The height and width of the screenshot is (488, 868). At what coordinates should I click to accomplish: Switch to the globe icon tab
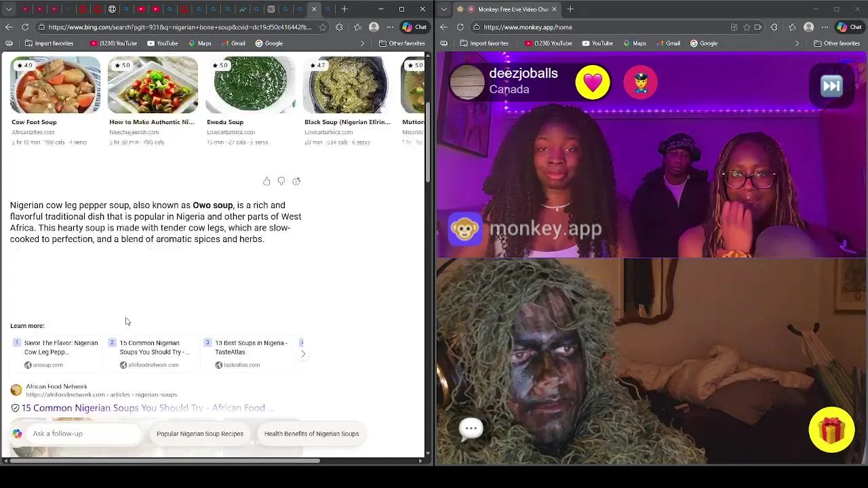[112, 9]
